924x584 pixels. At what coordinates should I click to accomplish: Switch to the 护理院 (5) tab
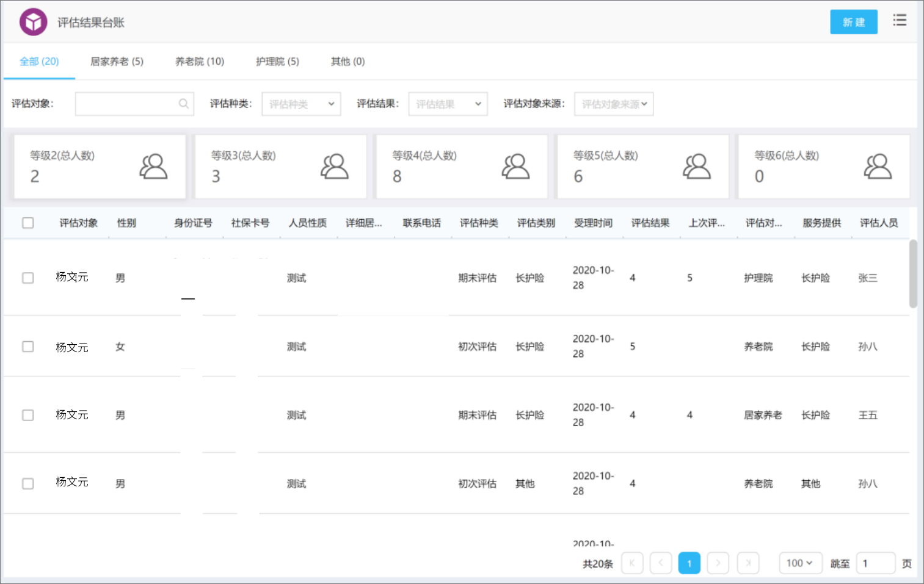(x=277, y=61)
